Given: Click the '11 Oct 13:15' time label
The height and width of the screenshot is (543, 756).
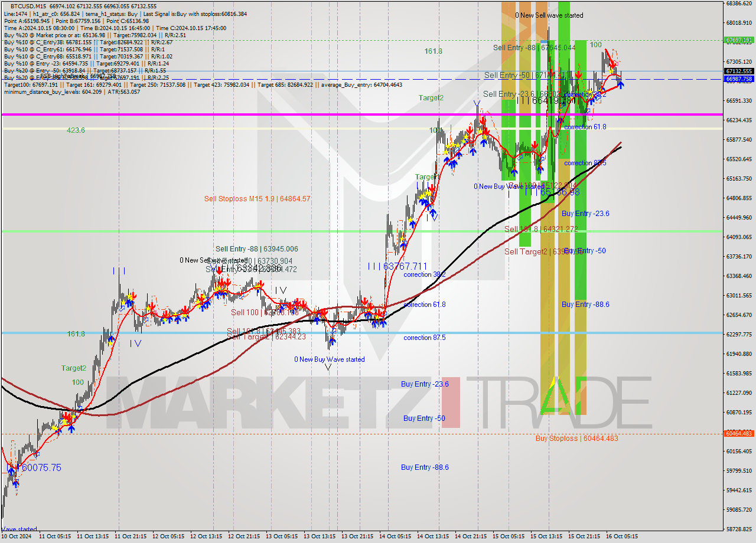Looking at the screenshot, I should click(x=92, y=537).
